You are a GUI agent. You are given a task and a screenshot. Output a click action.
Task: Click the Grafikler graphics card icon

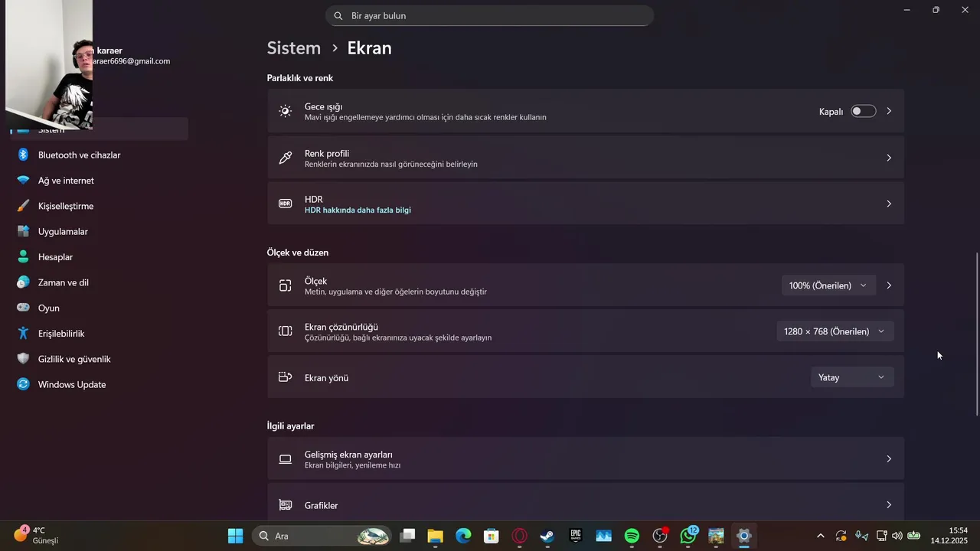coord(285,505)
